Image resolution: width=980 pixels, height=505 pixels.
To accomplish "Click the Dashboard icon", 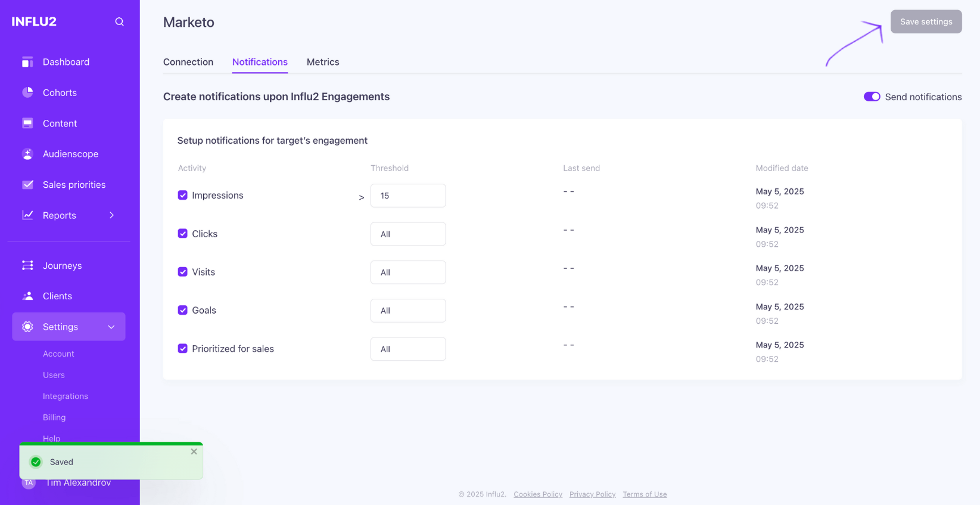I will (x=27, y=62).
